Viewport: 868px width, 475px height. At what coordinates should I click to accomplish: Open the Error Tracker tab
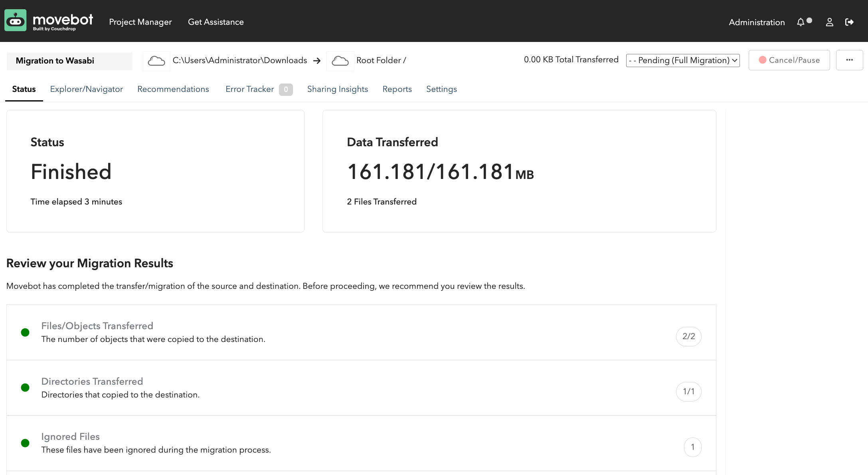tap(250, 89)
